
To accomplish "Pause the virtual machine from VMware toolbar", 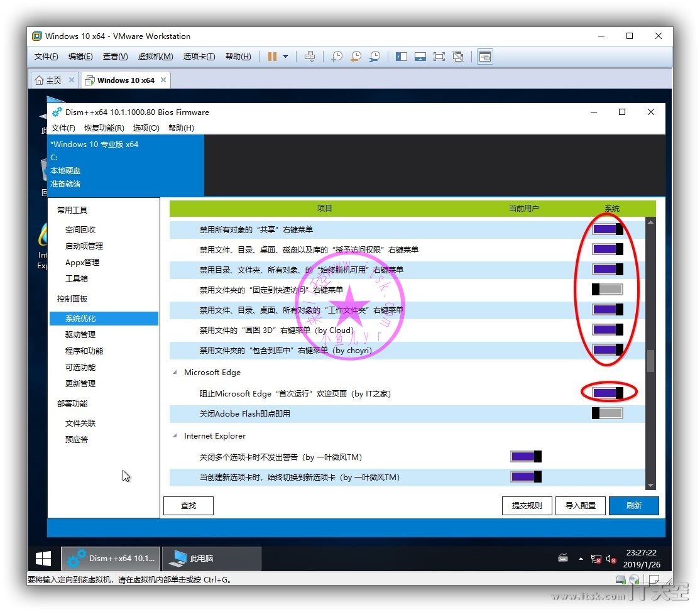I will [x=272, y=57].
